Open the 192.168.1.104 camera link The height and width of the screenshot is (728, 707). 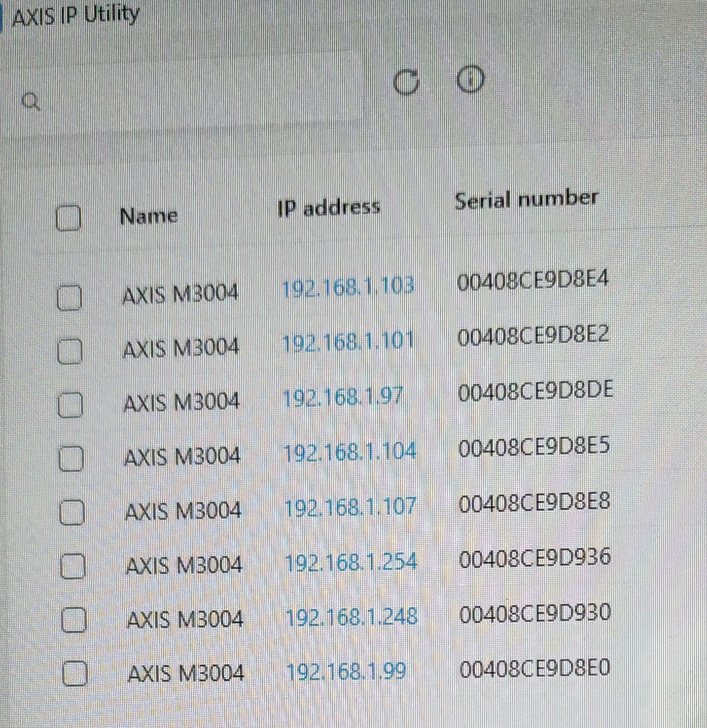(x=350, y=452)
